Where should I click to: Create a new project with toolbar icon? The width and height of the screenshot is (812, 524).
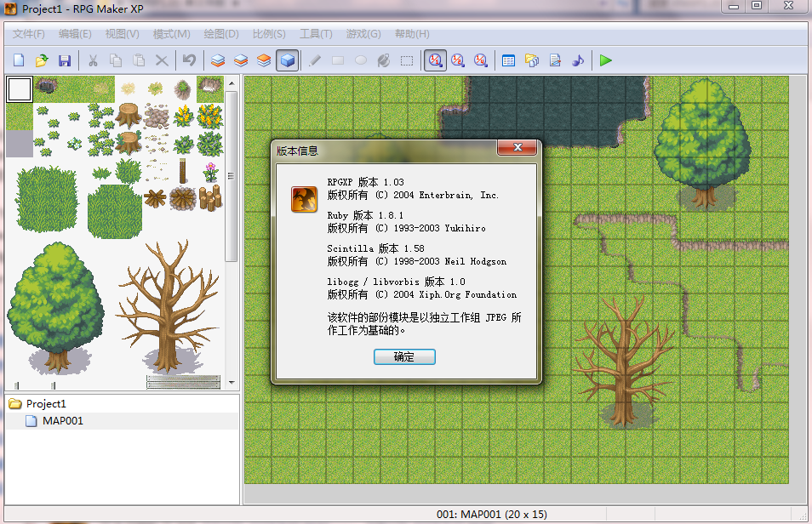19,60
